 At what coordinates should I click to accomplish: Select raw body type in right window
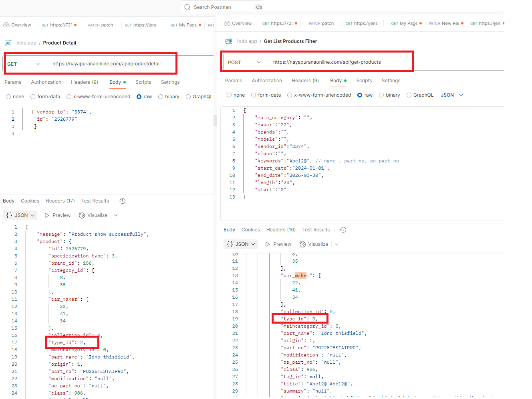[x=360, y=95]
